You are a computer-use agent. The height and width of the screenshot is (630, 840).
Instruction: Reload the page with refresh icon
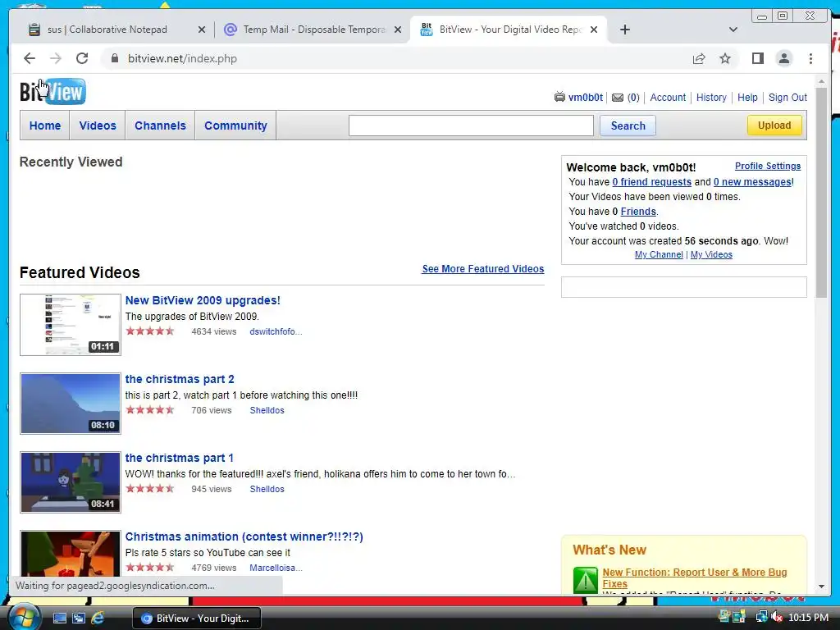[x=82, y=58]
